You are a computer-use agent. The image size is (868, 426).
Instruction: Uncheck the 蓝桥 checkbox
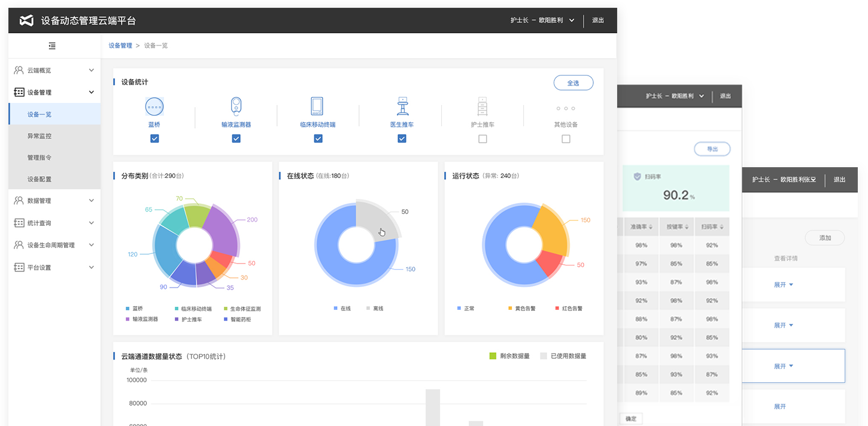tap(154, 138)
